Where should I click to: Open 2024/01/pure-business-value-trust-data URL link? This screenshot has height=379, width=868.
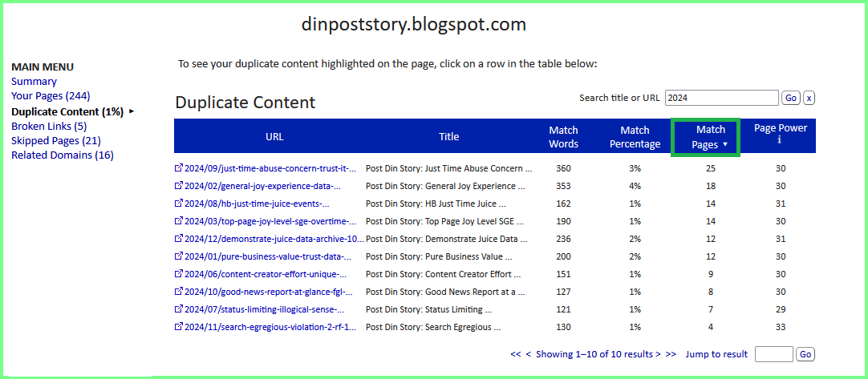[268, 256]
